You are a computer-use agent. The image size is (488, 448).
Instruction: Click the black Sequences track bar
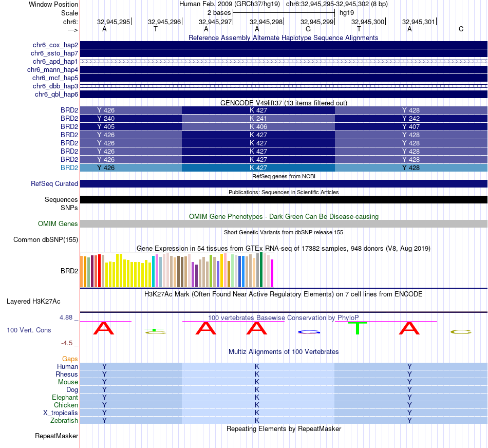click(284, 199)
